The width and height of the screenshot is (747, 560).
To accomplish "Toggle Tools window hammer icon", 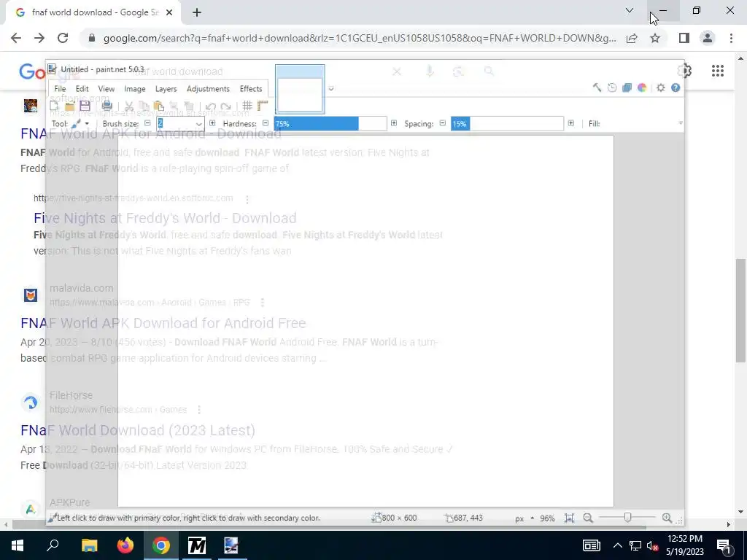I will 597,87.
